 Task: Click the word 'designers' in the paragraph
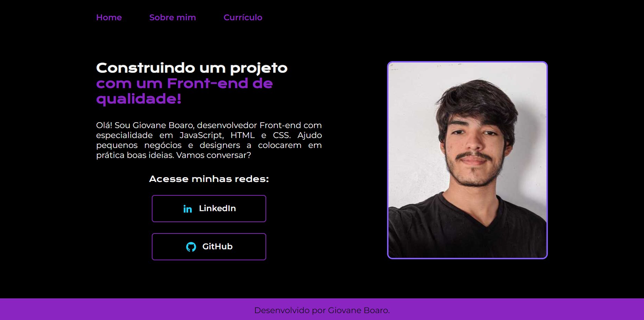[x=220, y=145]
